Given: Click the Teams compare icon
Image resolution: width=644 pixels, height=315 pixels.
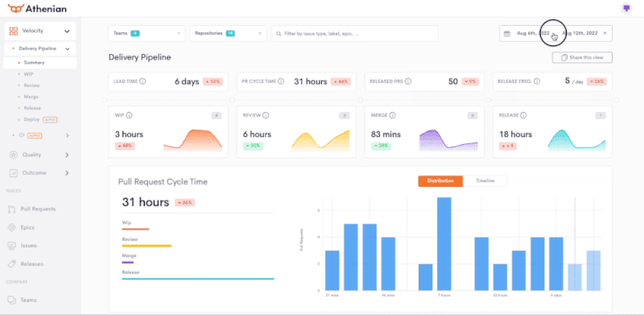Looking at the screenshot, I should [x=11, y=300].
